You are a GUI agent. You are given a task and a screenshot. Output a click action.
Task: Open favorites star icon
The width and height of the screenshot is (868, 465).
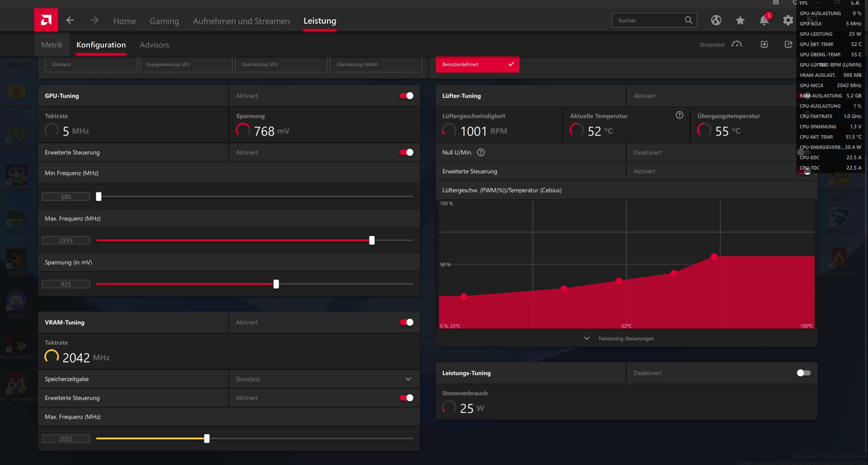pyautogui.click(x=740, y=21)
